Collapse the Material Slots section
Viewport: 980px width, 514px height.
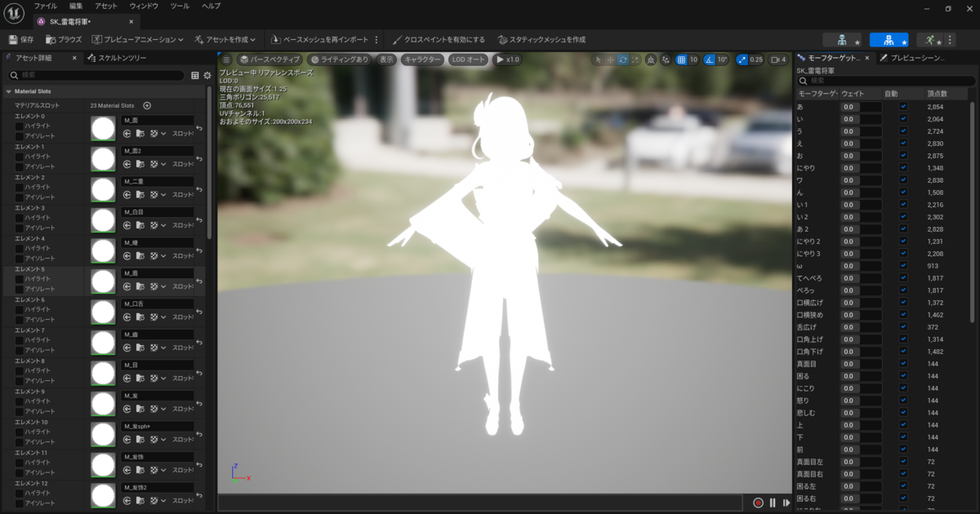point(8,91)
